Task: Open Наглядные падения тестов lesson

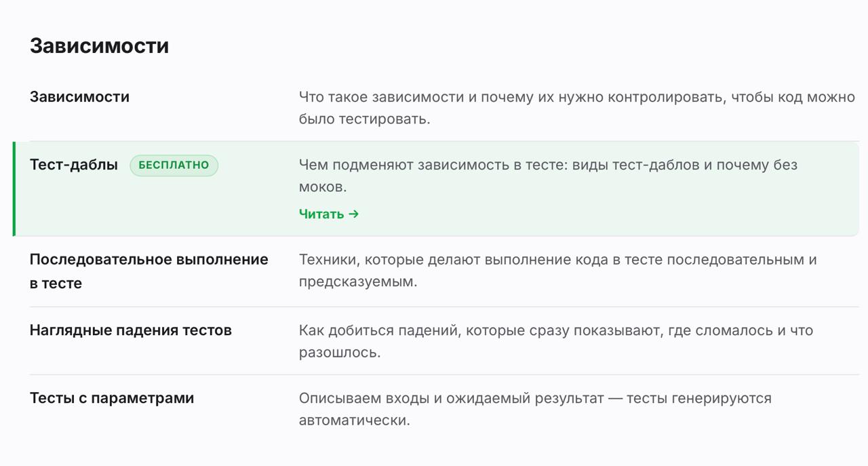Action: coord(131,330)
